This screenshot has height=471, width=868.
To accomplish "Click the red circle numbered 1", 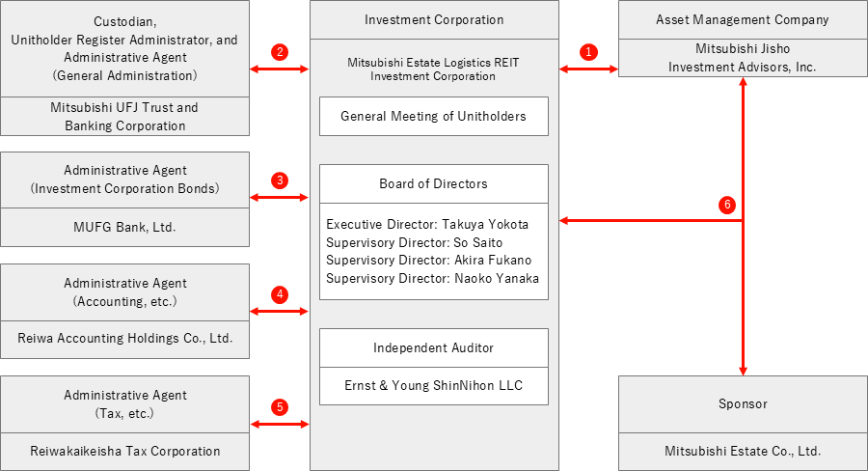I will pyautogui.click(x=590, y=52).
